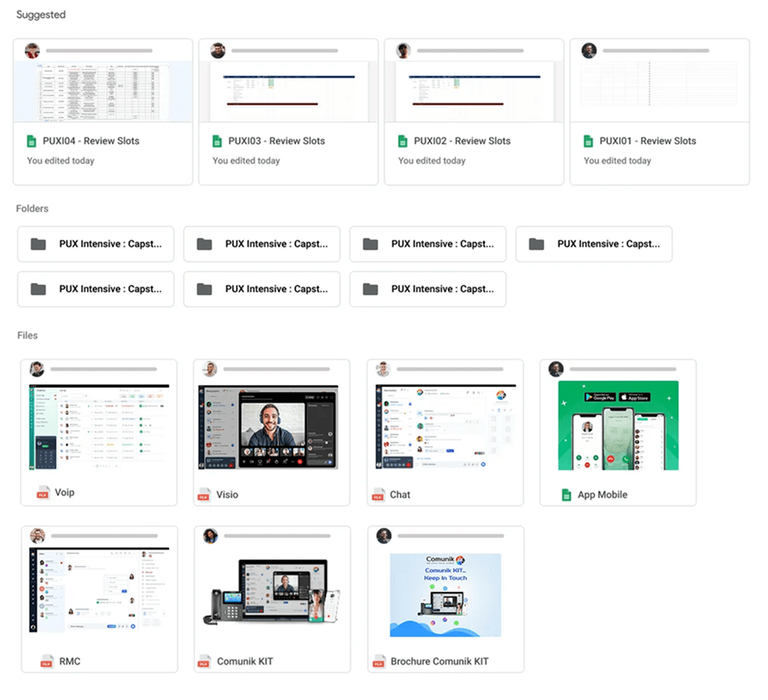768x700 pixels.
Task: Click the PDF icon next to Chat
Action: click(378, 495)
